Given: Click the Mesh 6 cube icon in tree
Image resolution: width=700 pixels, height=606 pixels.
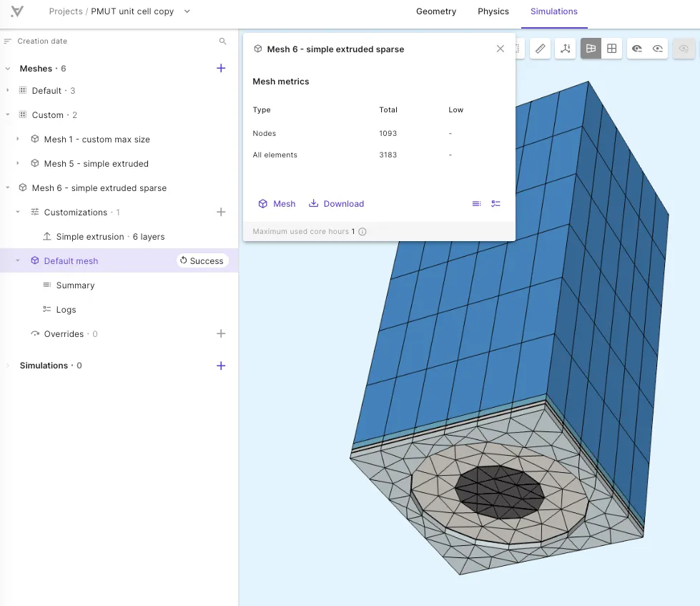Looking at the screenshot, I should pos(23,187).
